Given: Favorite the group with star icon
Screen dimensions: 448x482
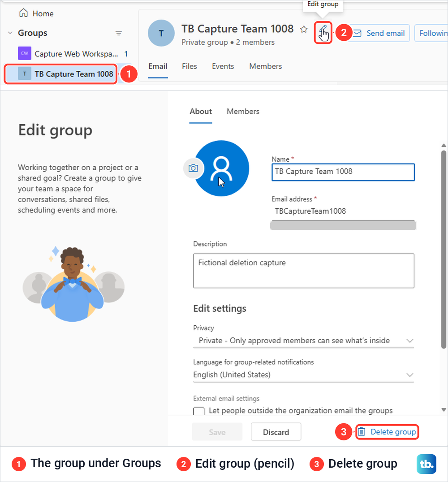Looking at the screenshot, I should [304, 29].
